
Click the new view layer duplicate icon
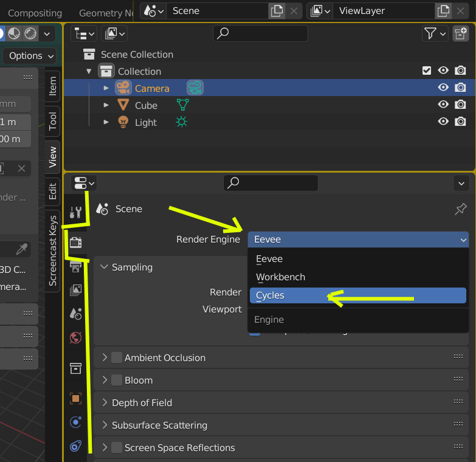click(x=443, y=11)
